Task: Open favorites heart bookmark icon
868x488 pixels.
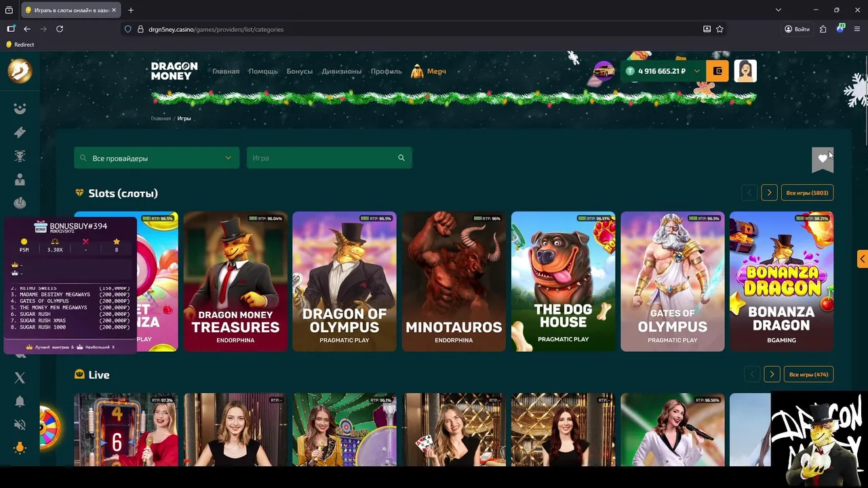Action: pos(823,159)
